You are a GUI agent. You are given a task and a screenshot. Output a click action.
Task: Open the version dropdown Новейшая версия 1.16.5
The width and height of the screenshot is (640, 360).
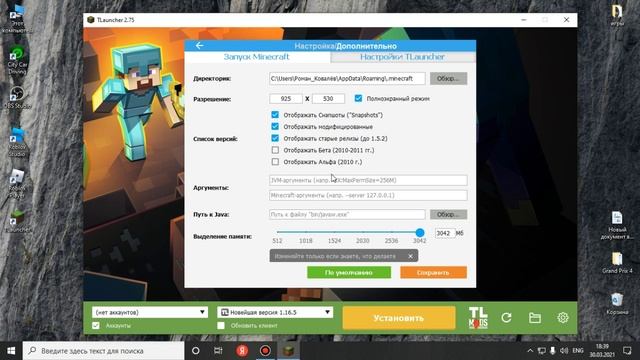(x=275, y=312)
